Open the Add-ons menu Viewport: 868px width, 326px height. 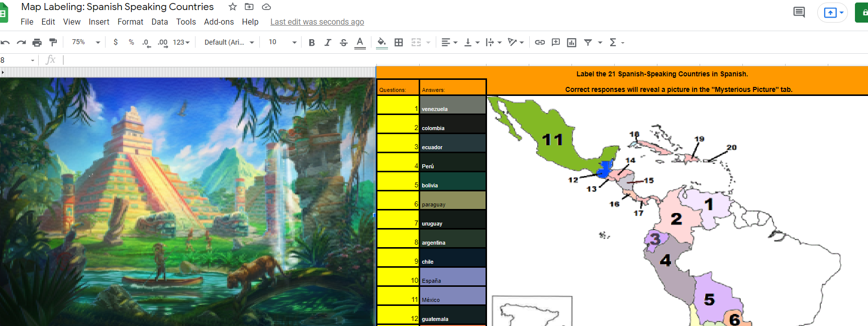[219, 22]
